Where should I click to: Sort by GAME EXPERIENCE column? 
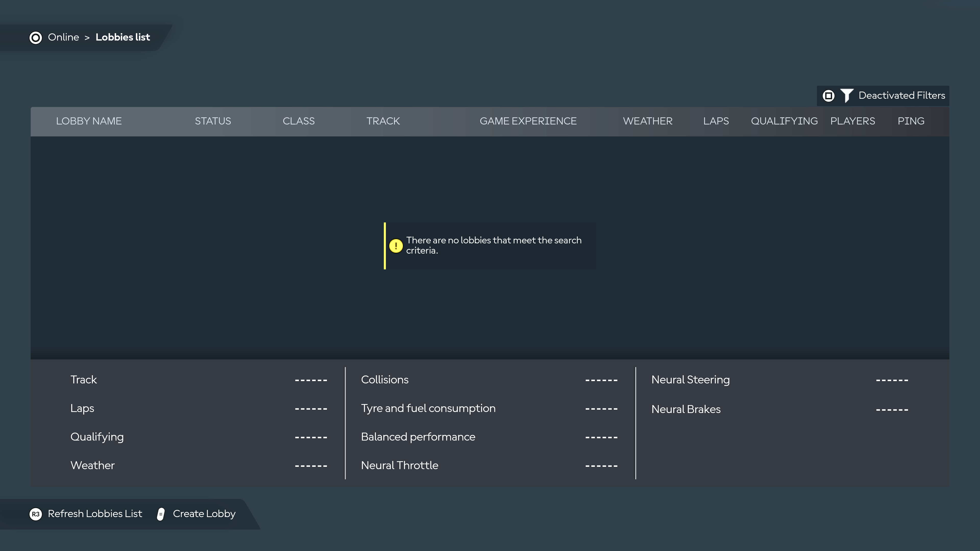528,121
